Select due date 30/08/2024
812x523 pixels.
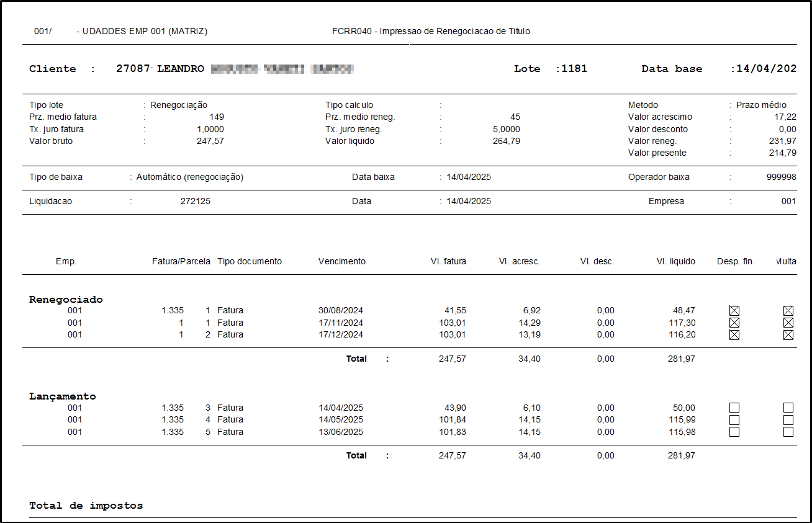(x=341, y=310)
